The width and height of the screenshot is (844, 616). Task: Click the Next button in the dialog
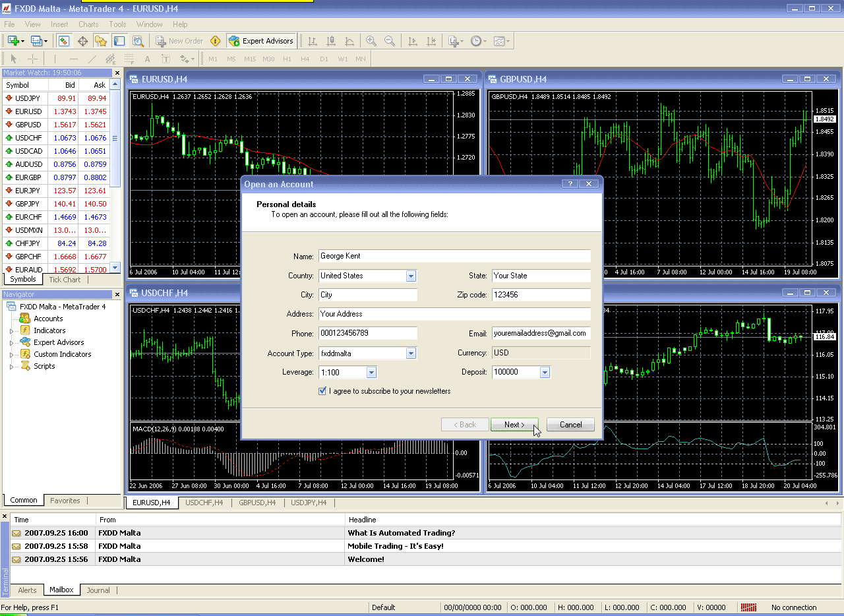point(514,425)
